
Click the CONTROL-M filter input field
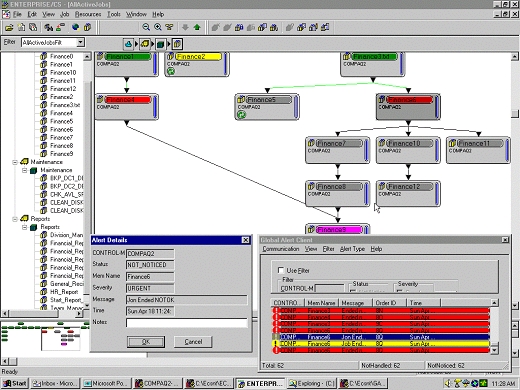click(x=329, y=288)
